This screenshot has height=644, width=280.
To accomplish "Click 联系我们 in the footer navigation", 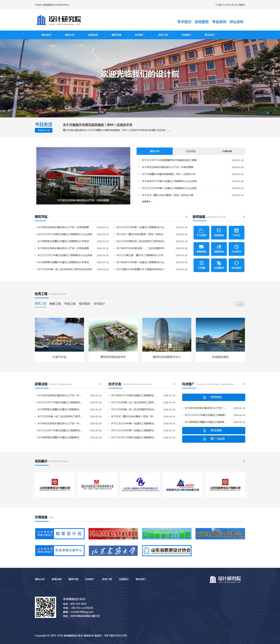I will pos(141,579).
